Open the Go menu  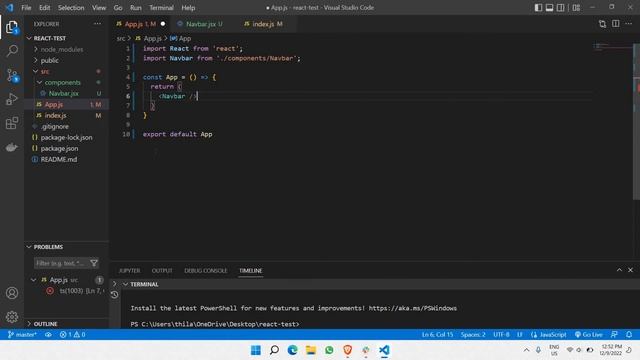[x=118, y=8]
